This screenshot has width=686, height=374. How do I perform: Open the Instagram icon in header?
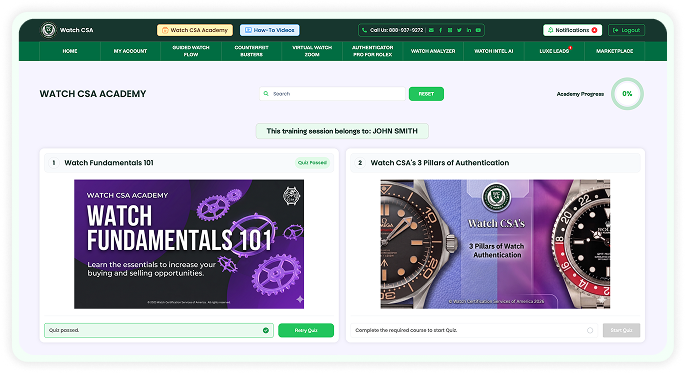click(450, 30)
